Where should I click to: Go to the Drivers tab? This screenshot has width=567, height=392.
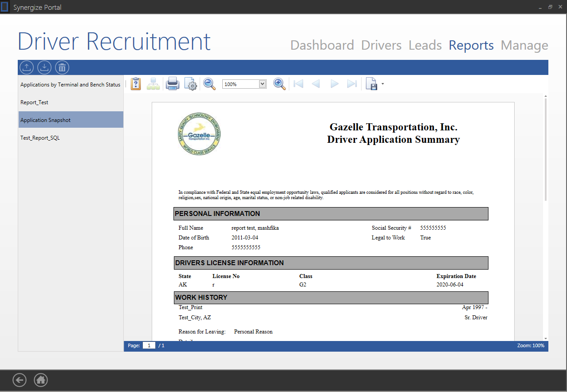(381, 45)
